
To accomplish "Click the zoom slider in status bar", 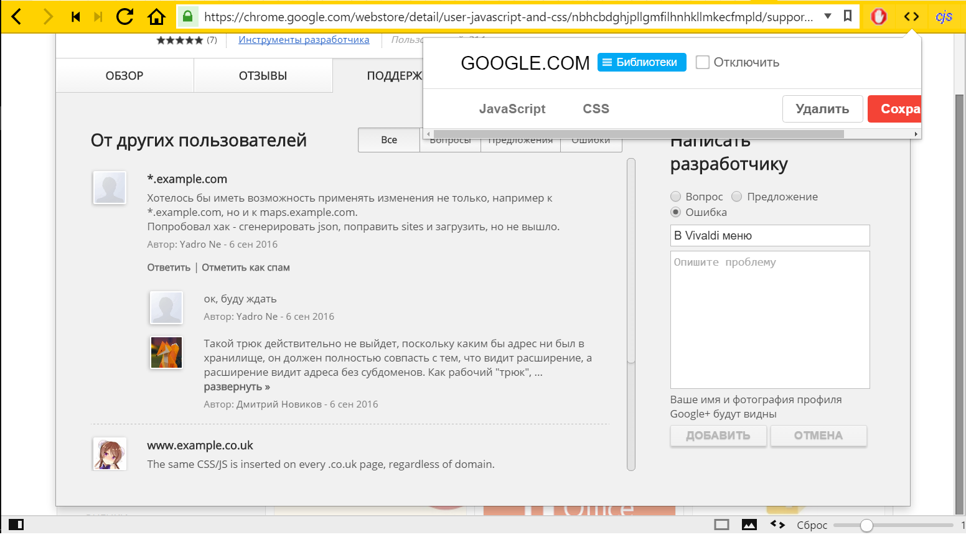I will click(893, 525).
